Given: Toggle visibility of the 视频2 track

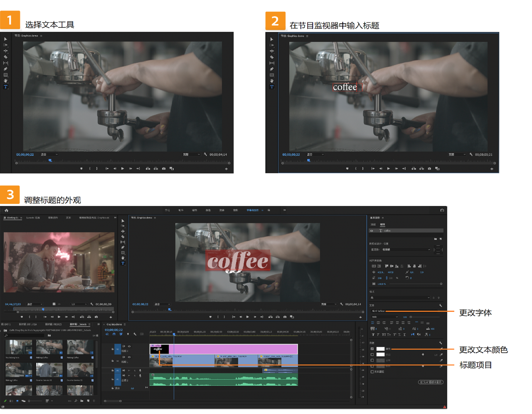Looking at the screenshot, I should (x=129, y=346).
